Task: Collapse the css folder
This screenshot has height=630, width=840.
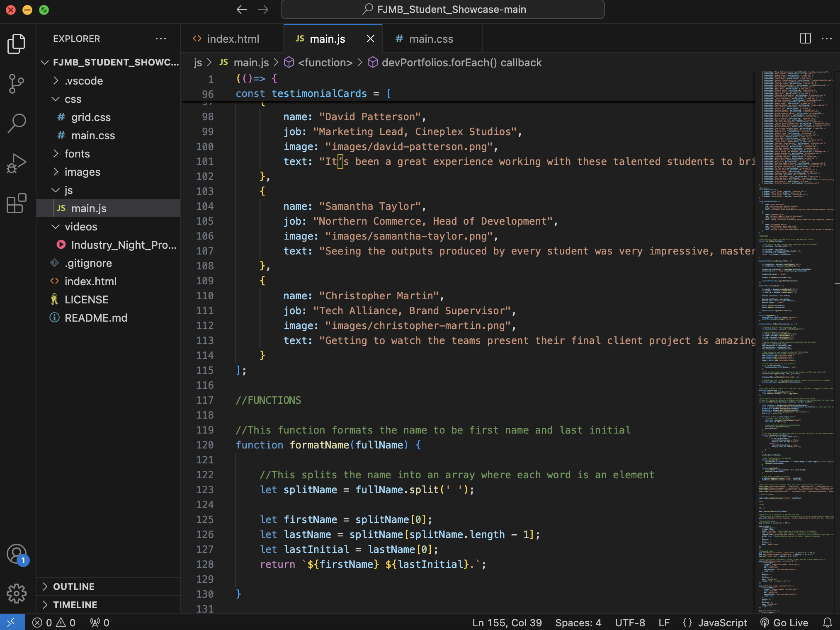Action: [x=73, y=99]
